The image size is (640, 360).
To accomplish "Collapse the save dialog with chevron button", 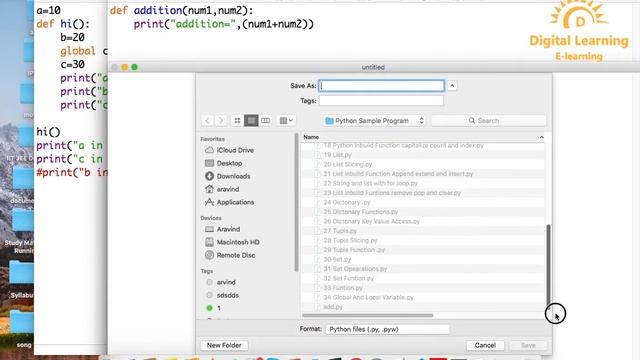I will tap(452, 86).
